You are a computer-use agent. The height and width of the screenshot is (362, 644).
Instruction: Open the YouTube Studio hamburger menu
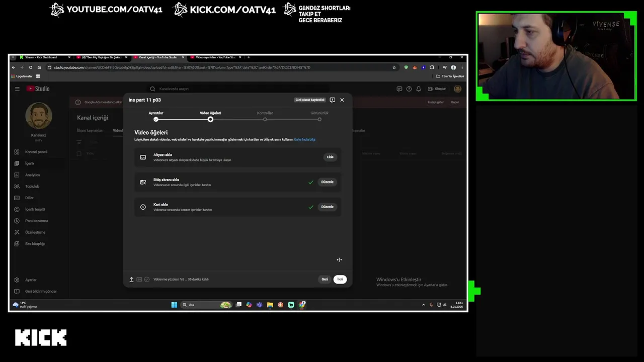pos(17,89)
